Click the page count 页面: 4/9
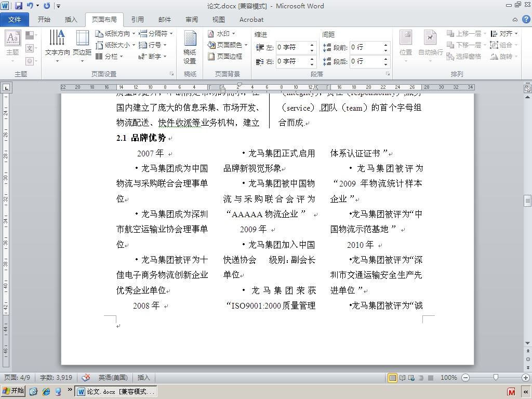The image size is (532, 399). pos(17,378)
